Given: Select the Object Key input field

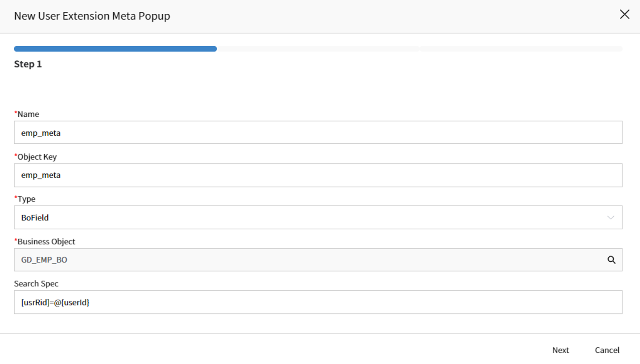Looking at the screenshot, I should pos(318,175).
